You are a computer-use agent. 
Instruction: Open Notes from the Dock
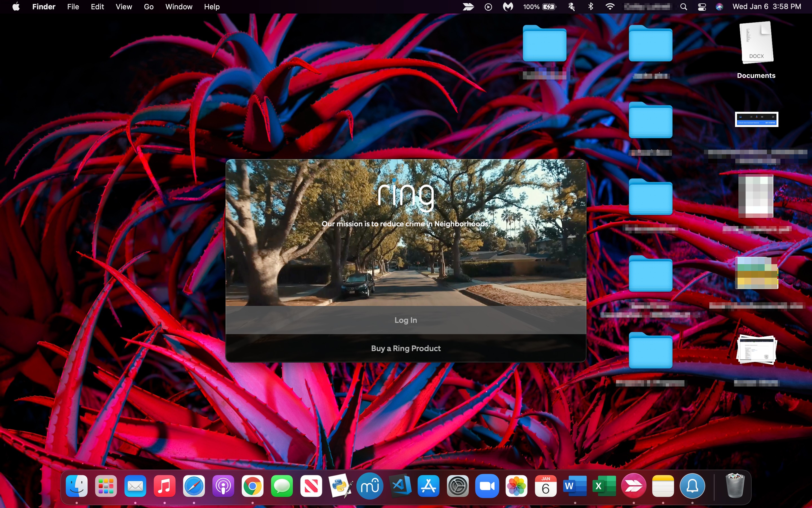[x=663, y=486]
